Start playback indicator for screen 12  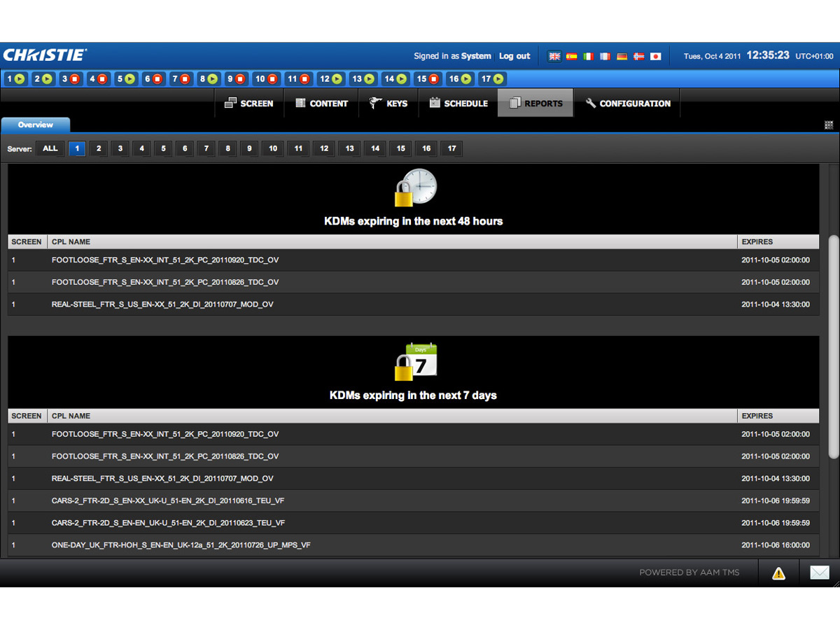(x=336, y=78)
